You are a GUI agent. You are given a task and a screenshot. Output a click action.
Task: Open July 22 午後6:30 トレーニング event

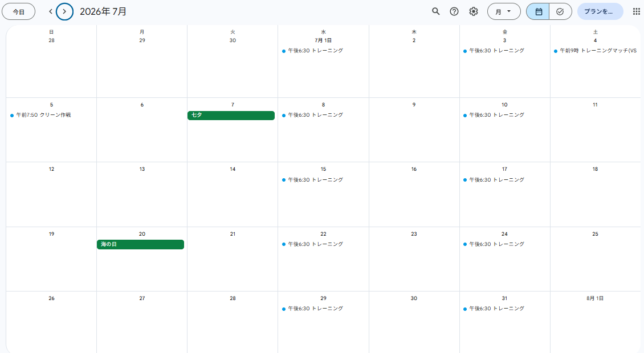point(312,244)
